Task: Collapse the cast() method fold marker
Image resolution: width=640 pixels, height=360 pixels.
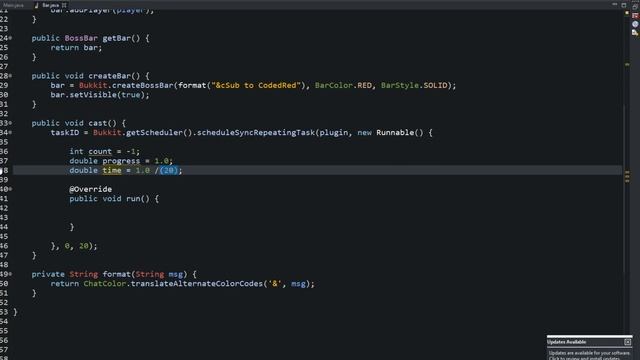Action: (x=10, y=123)
